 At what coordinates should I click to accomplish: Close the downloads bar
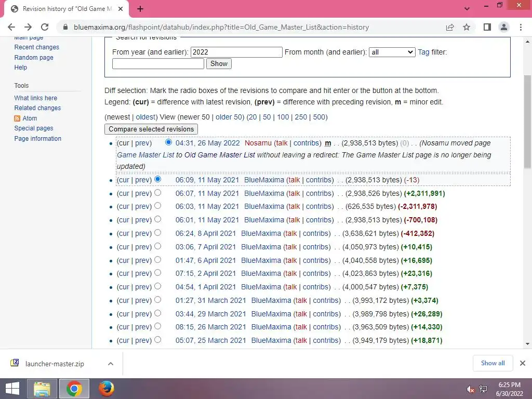tap(523, 363)
